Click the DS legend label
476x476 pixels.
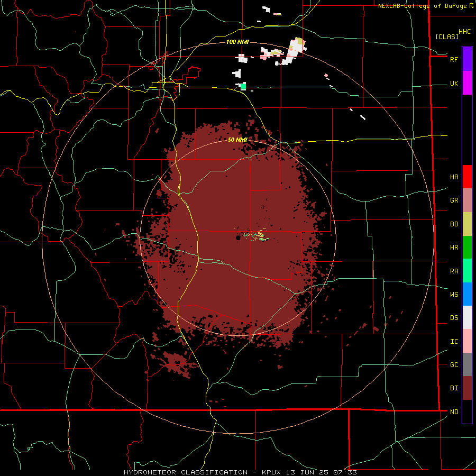point(454,318)
